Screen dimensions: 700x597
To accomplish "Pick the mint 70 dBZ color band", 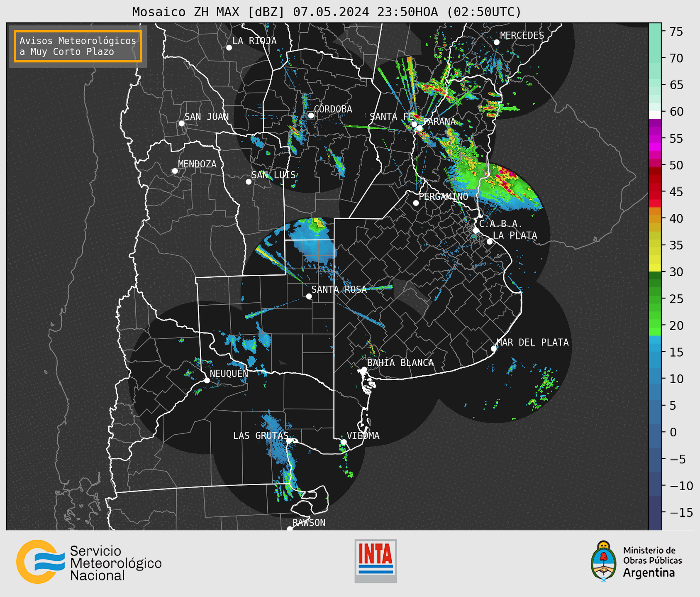I will coord(655,59).
